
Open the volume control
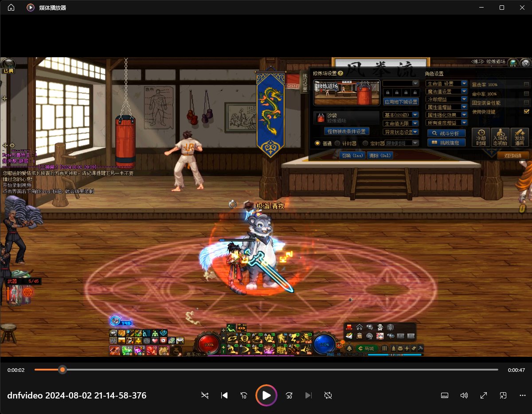[x=464, y=395]
